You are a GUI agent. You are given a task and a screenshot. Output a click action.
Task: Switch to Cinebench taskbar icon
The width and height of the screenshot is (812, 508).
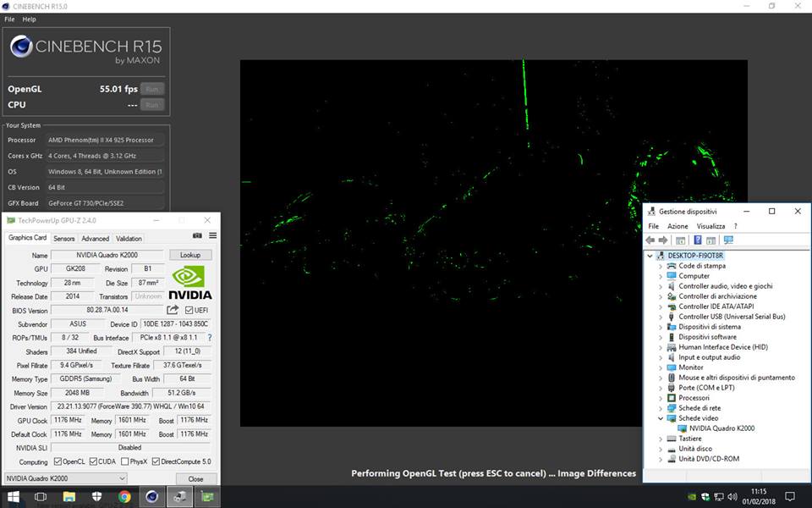click(x=151, y=497)
